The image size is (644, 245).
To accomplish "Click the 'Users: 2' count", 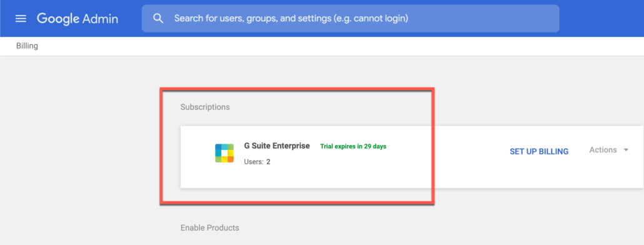I will (x=257, y=162).
